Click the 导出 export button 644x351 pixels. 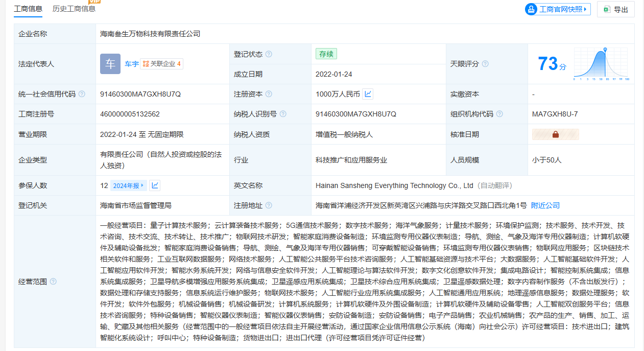615,9
